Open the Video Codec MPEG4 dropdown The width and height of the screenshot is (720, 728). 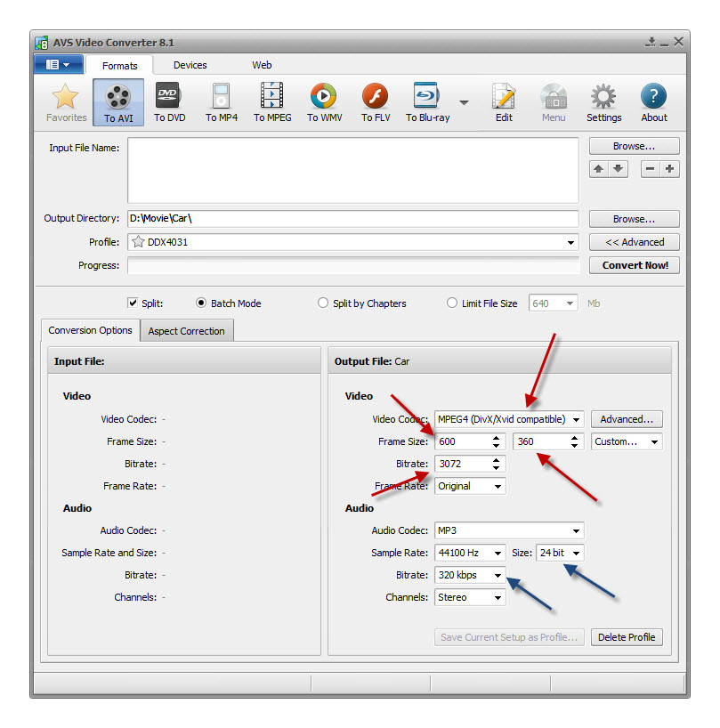click(x=509, y=419)
